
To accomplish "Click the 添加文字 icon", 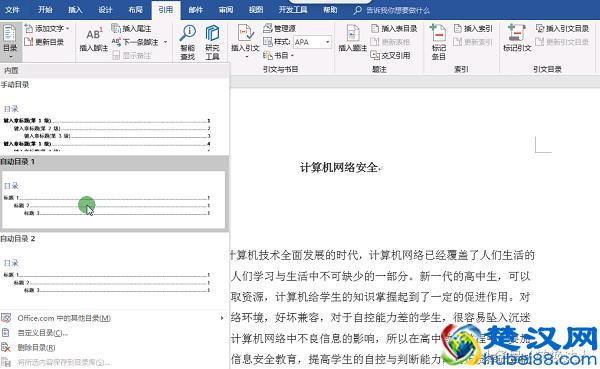I will (29, 28).
